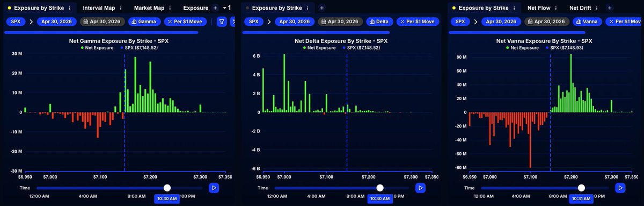
Task: Click tallest green bar in Vanna chart near $7,200
Action: (x=570, y=83)
